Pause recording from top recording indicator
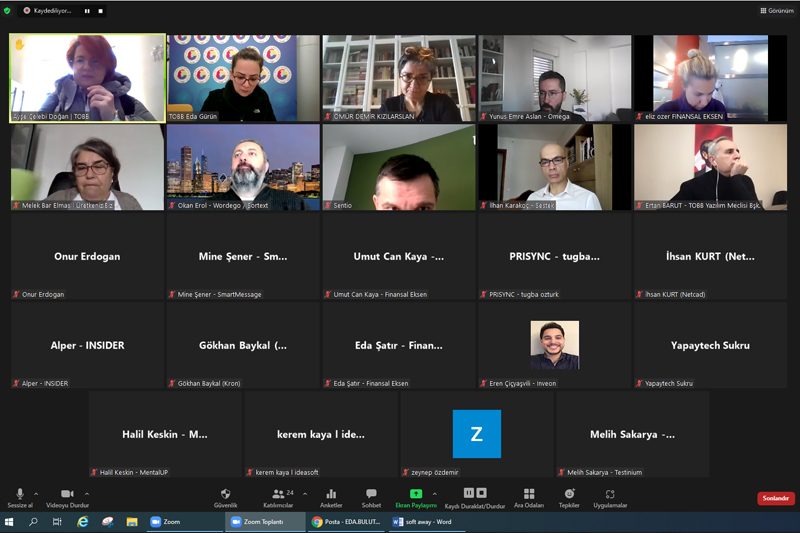Screen dimensions: 800x533 (x=87, y=11)
